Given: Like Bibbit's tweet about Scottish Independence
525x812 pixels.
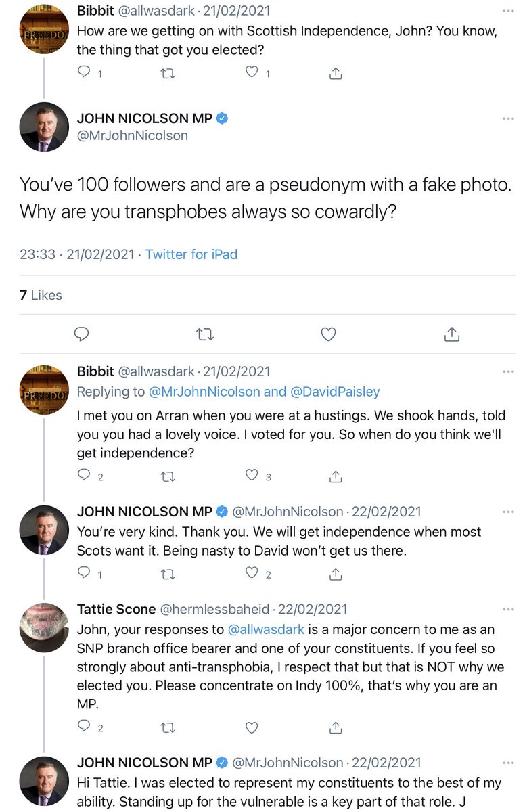Looking at the screenshot, I should click(252, 72).
